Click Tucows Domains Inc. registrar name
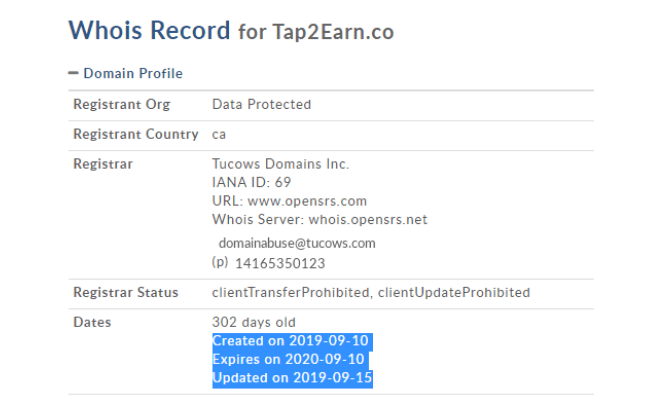This screenshot has height=400, width=650. point(281,164)
